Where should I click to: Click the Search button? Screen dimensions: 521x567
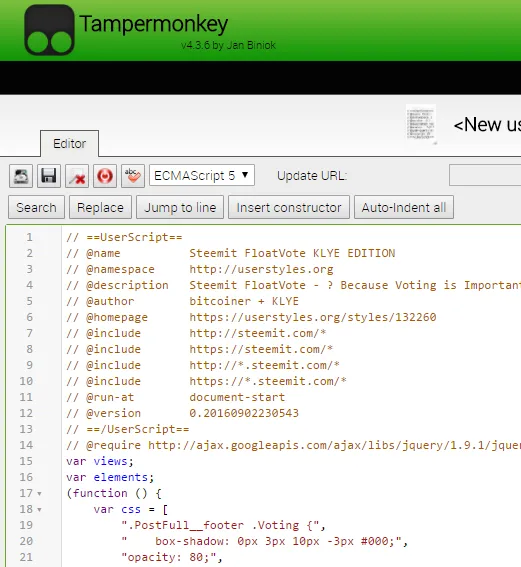click(36, 208)
